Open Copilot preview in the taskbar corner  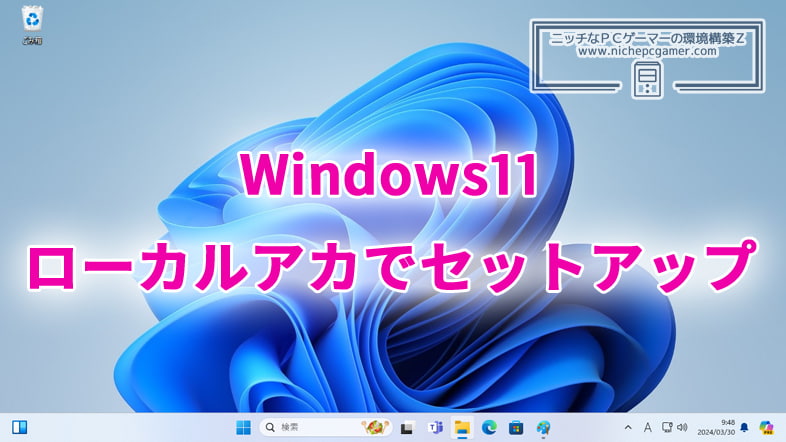[x=766, y=427]
